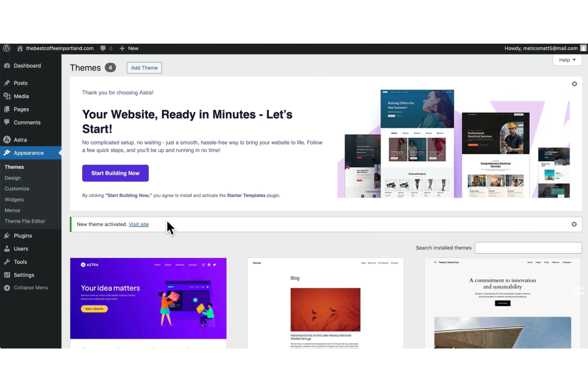This screenshot has width=588, height=392.
Task: Open the site home icon in admin bar
Action: click(x=20, y=48)
